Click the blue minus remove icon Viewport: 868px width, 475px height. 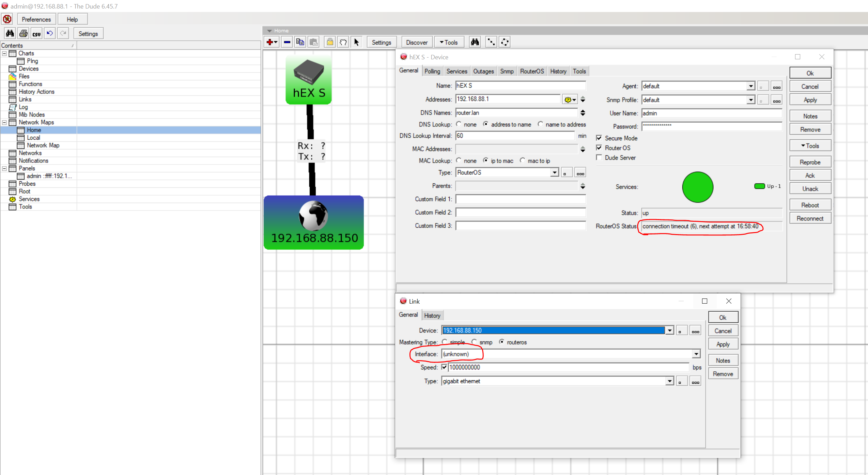tap(287, 42)
